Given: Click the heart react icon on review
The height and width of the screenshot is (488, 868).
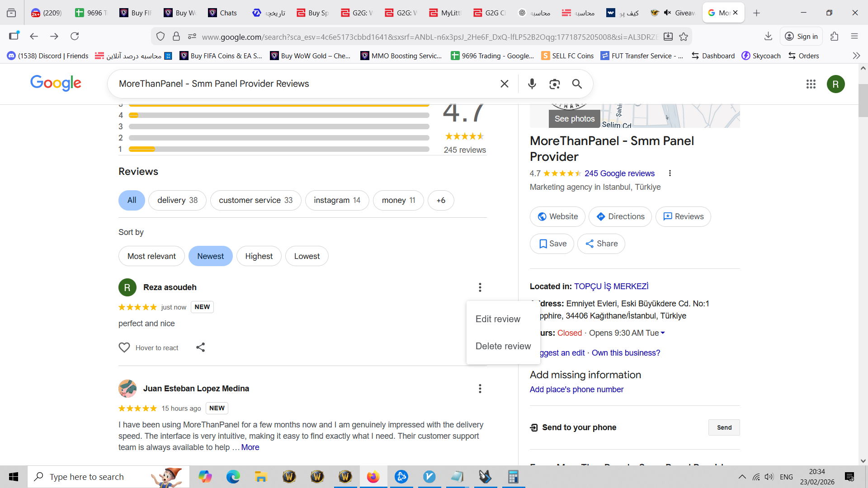Looking at the screenshot, I should pos(124,347).
